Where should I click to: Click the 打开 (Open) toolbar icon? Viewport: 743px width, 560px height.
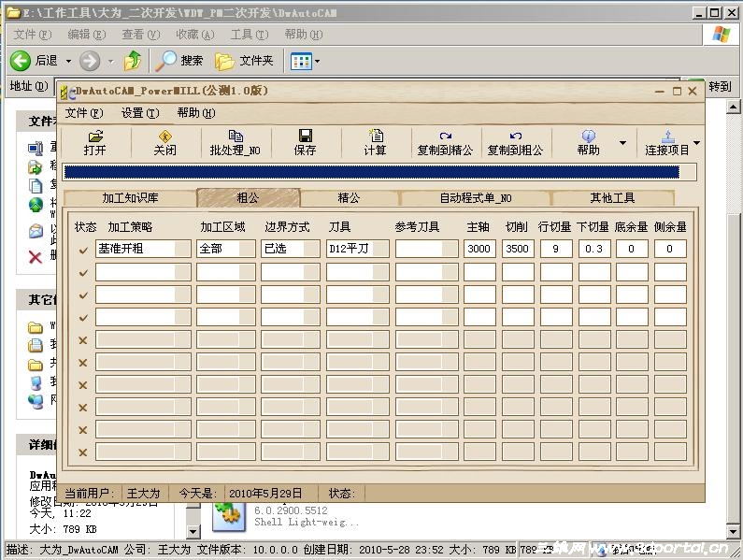(x=95, y=136)
